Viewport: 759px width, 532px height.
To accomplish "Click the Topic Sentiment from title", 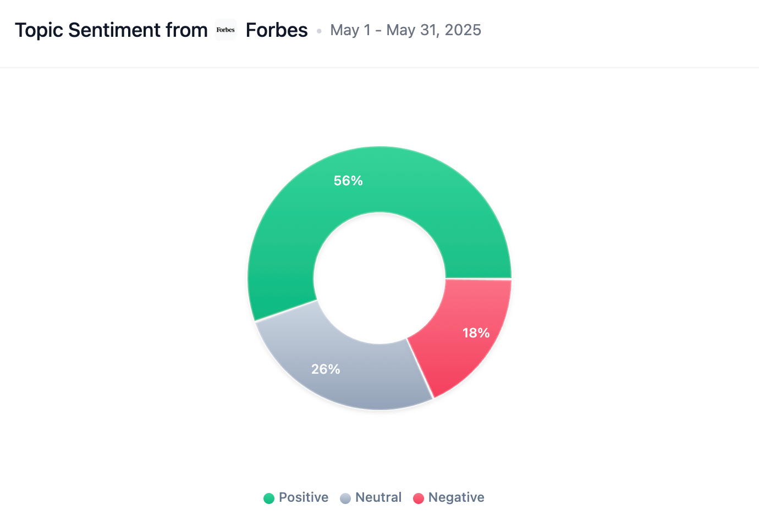I will (111, 30).
